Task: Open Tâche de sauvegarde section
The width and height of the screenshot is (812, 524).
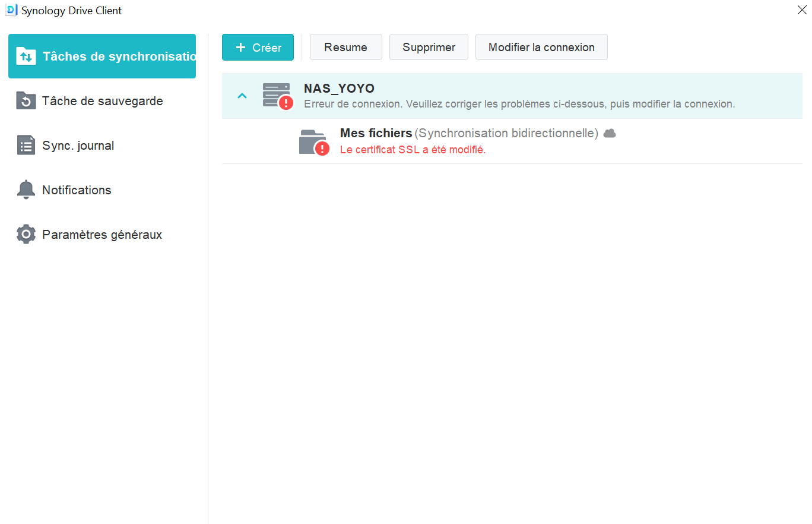Action: (x=102, y=101)
